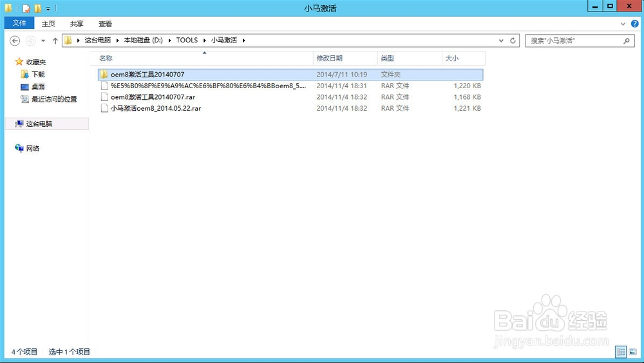
Task: Click 小马激活 in the address breadcrumb
Action: 224,41
